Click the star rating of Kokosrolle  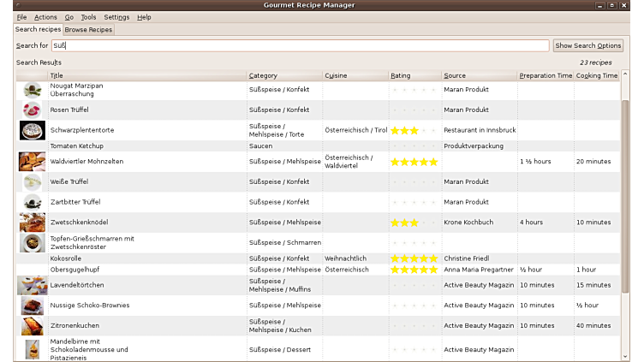pyautogui.click(x=414, y=258)
